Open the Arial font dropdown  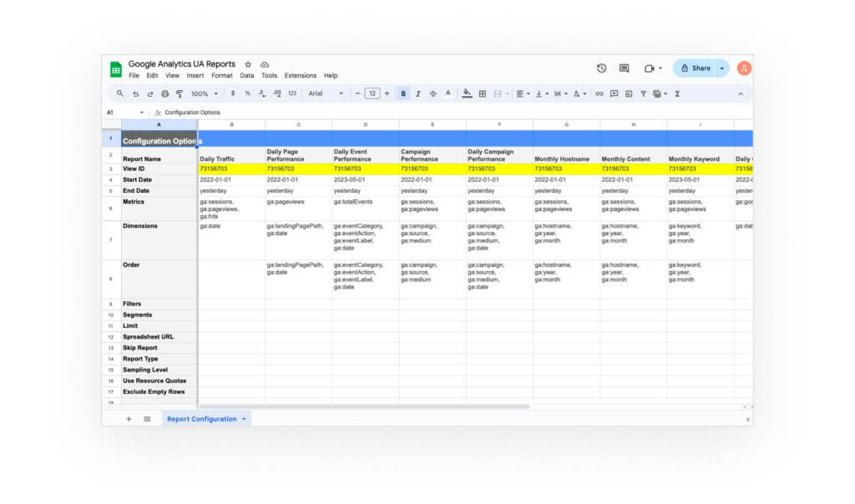[326, 93]
